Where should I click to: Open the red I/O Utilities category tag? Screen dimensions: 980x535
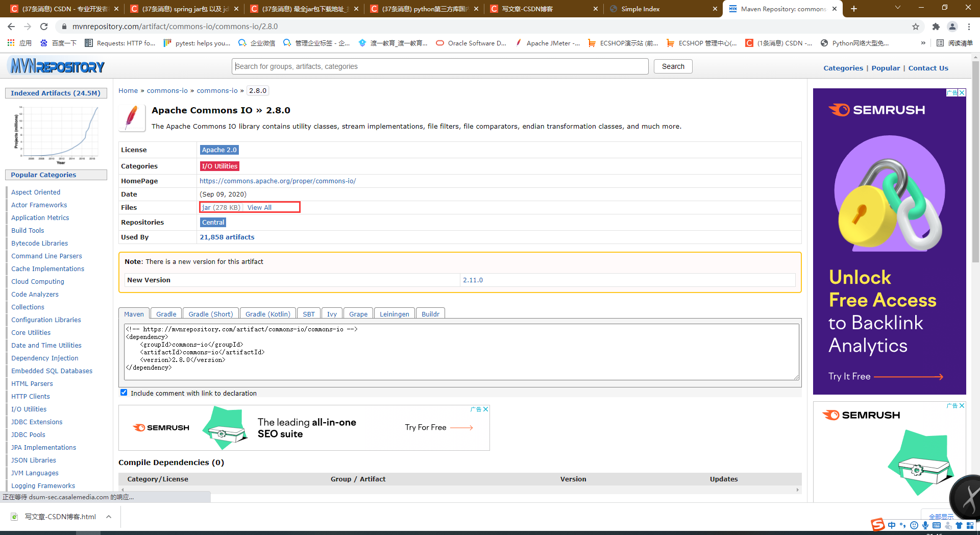[x=219, y=166]
